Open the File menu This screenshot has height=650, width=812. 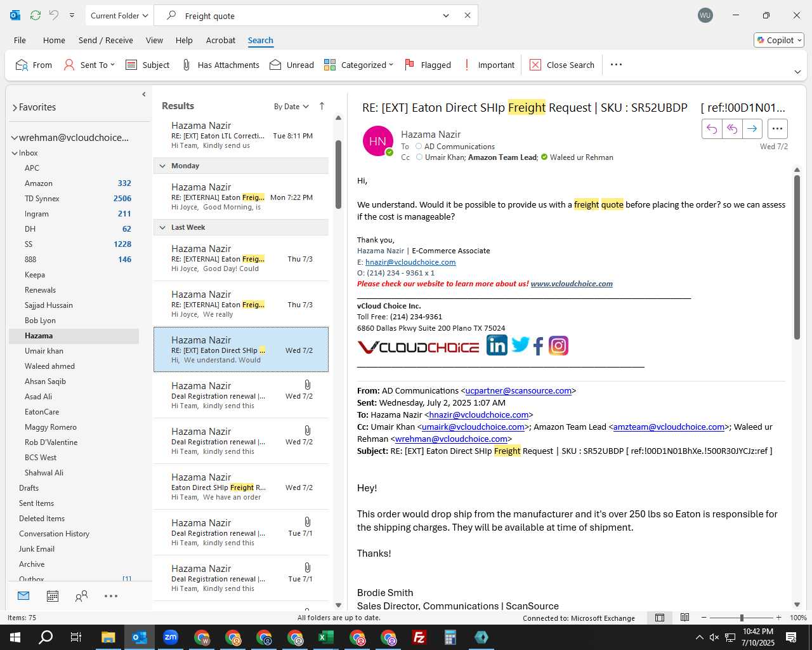click(20, 40)
